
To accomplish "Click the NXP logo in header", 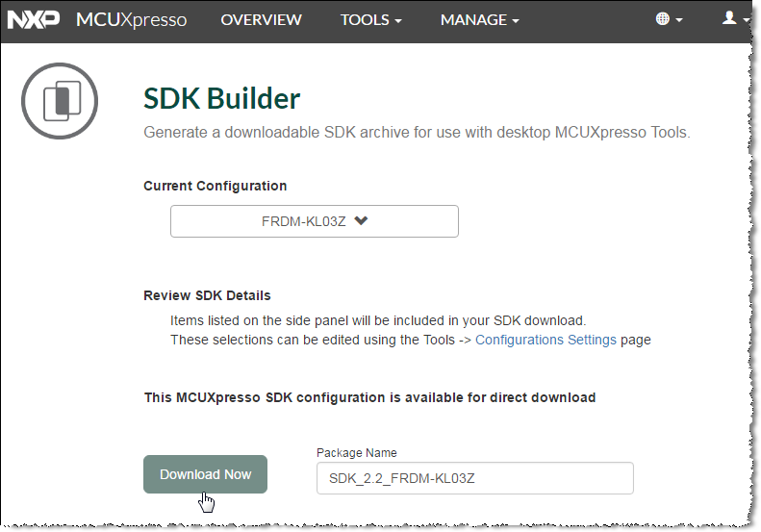I will (34, 19).
